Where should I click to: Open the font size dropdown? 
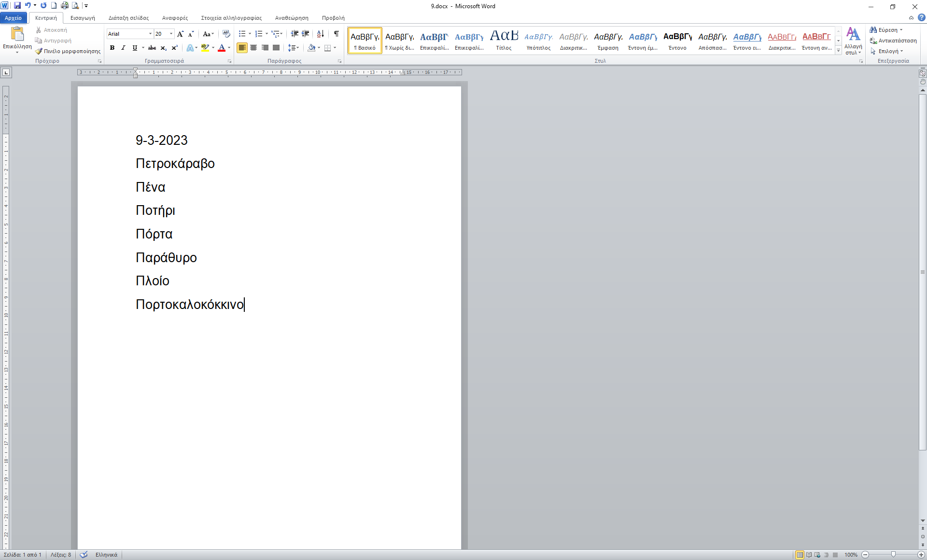171,34
